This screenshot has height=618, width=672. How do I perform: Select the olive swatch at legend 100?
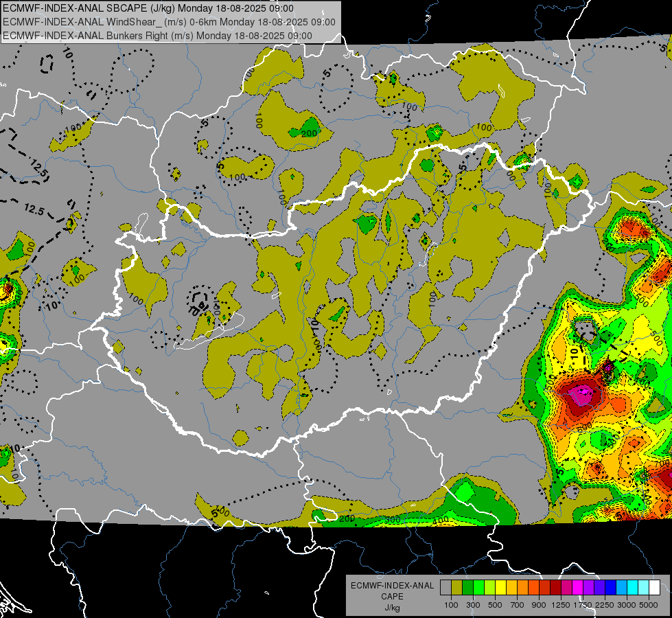pyautogui.click(x=457, y=588)
